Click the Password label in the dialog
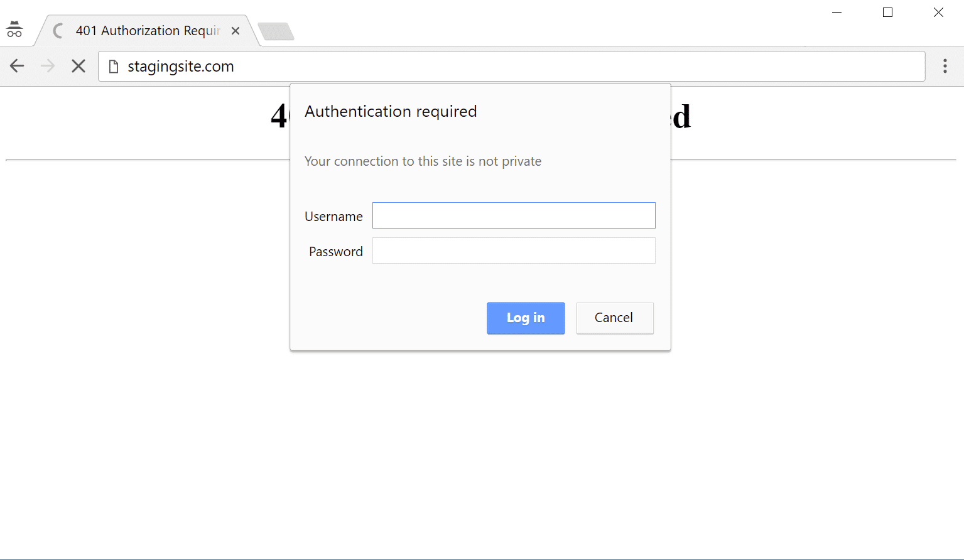 (x=335, y=251)
